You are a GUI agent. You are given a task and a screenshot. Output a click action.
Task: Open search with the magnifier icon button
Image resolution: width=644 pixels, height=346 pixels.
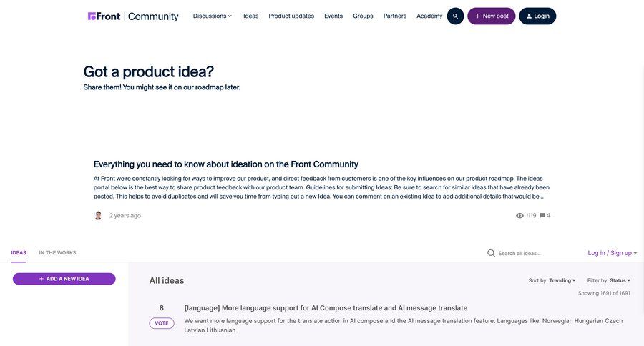tap(455, 16)
